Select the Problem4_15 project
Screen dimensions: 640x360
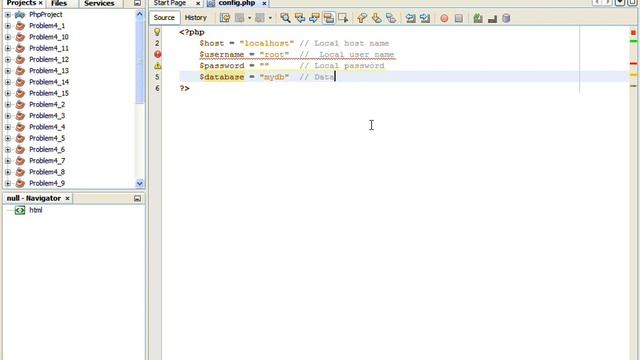(x=49, y=93)
